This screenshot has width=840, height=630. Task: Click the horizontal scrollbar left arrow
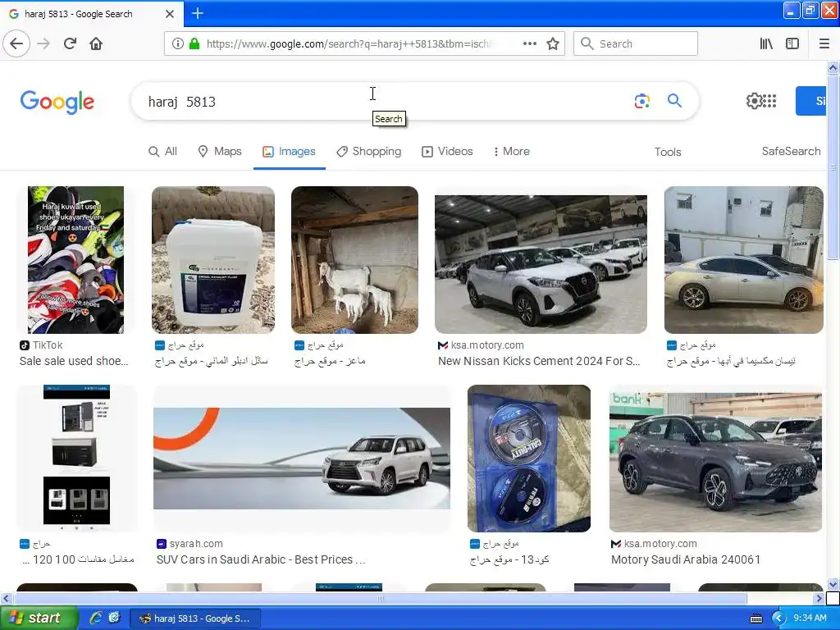[x=6, y=598]
